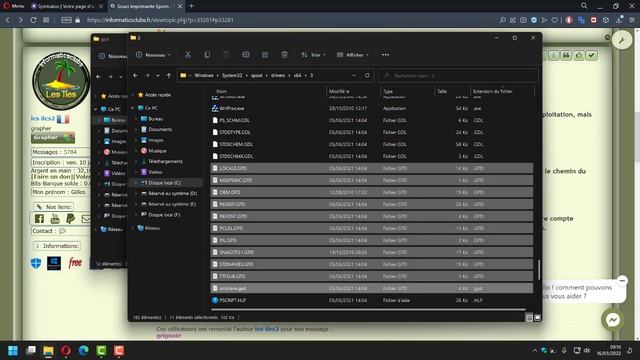
Task: Expand the Accès rapide tree node
Action: coord(132,95)
